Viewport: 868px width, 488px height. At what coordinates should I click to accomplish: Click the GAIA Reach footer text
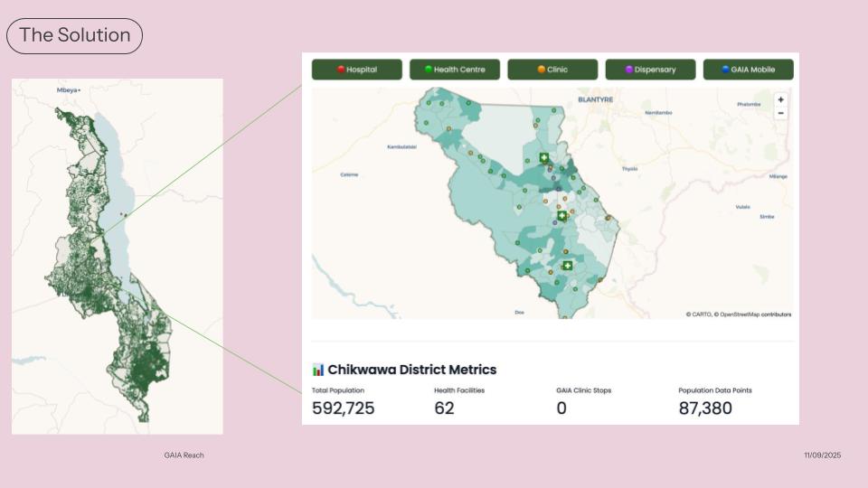tap(184, 455)
